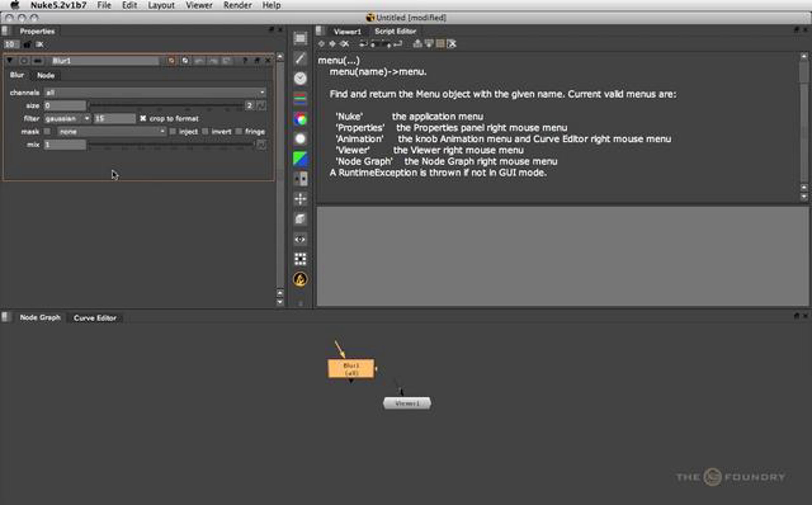Open the Furnace plugins menu (flame icon)

(300, 279)
